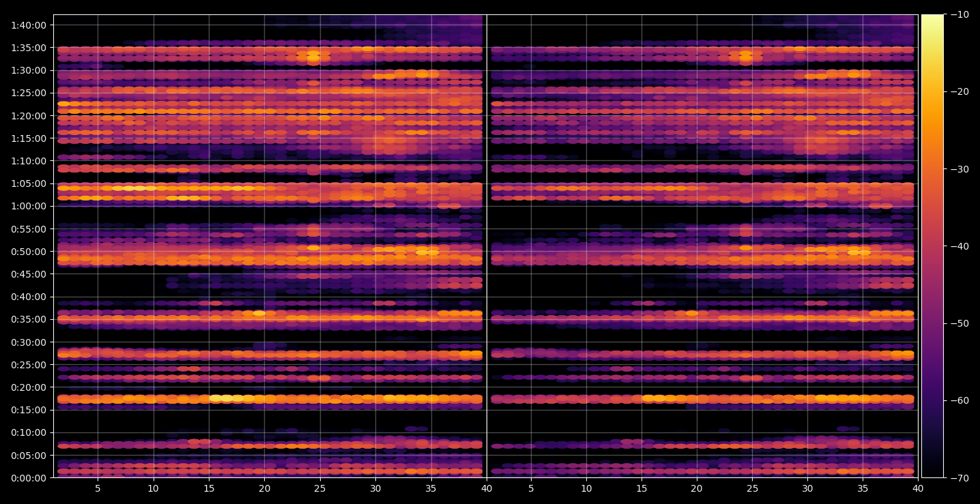Click x-axis tick 30 under the left heatmap
This screenshot has width=980, height=504.
[x=375, y=488]
